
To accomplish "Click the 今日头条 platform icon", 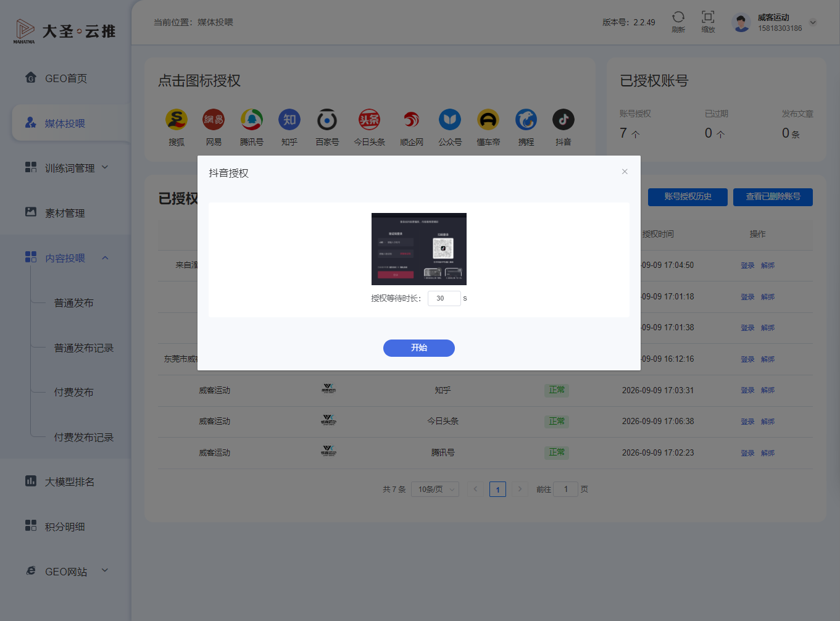I will [369, 120].
